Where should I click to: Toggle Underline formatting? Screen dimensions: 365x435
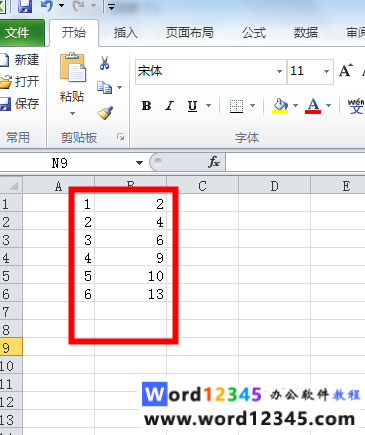coord(192,106)
